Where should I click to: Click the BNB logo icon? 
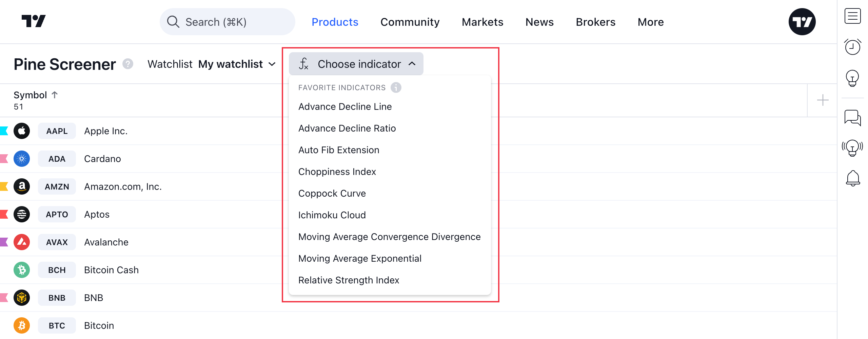pyautogui.click(x=22, y=298)
